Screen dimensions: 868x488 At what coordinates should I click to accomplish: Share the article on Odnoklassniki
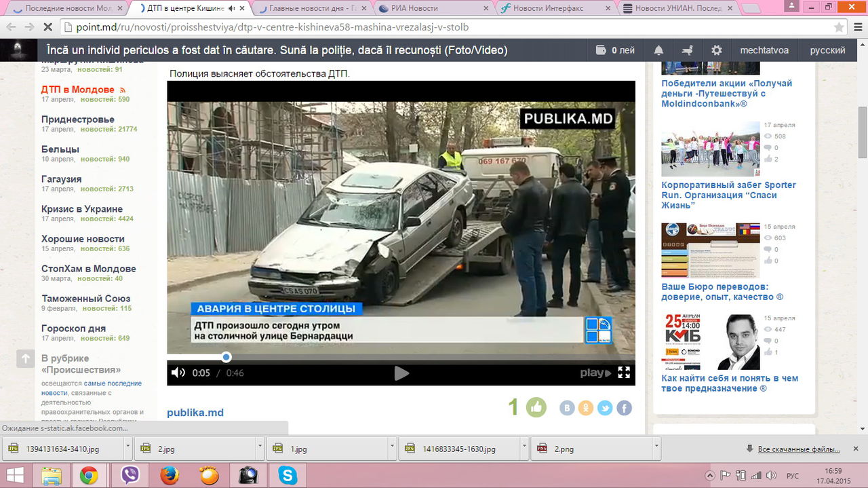(586, 408)
